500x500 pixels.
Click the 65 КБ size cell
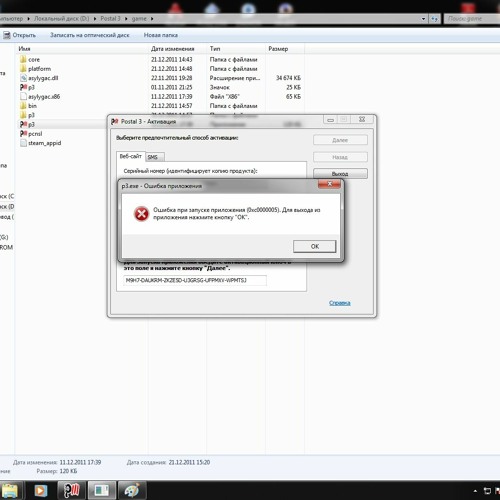pyautogui.click(x=293, y=97)
